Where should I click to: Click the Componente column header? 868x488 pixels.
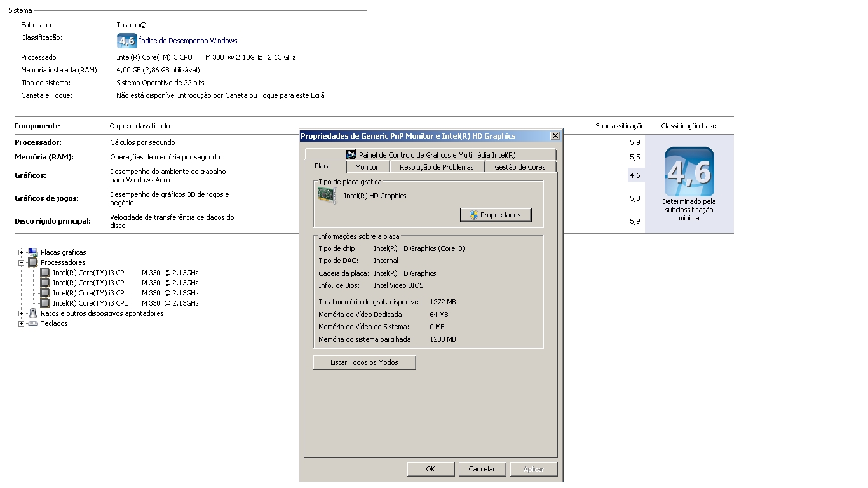tap(37, 126)
